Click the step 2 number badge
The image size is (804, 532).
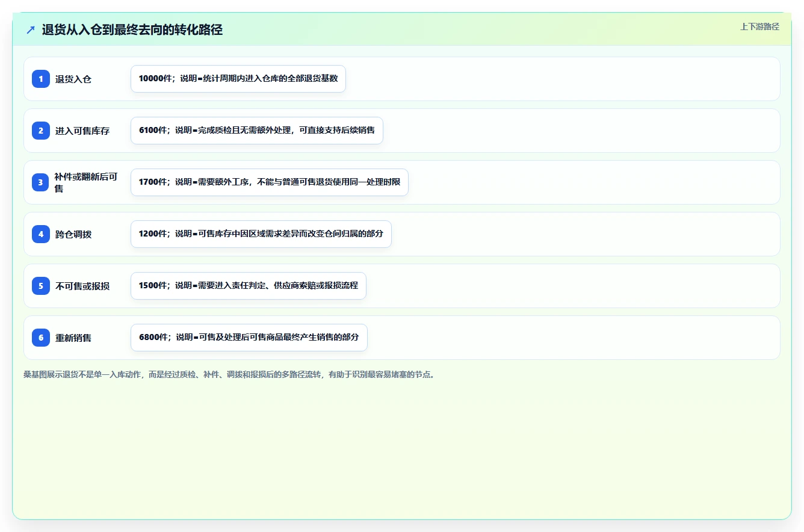tap(41, 131)
